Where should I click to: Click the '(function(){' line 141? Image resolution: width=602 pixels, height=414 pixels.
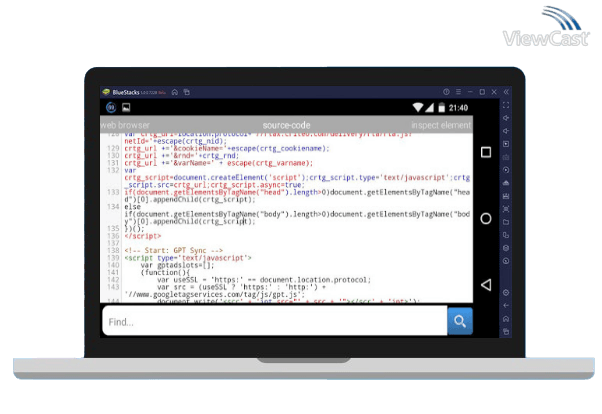[165, 272]
